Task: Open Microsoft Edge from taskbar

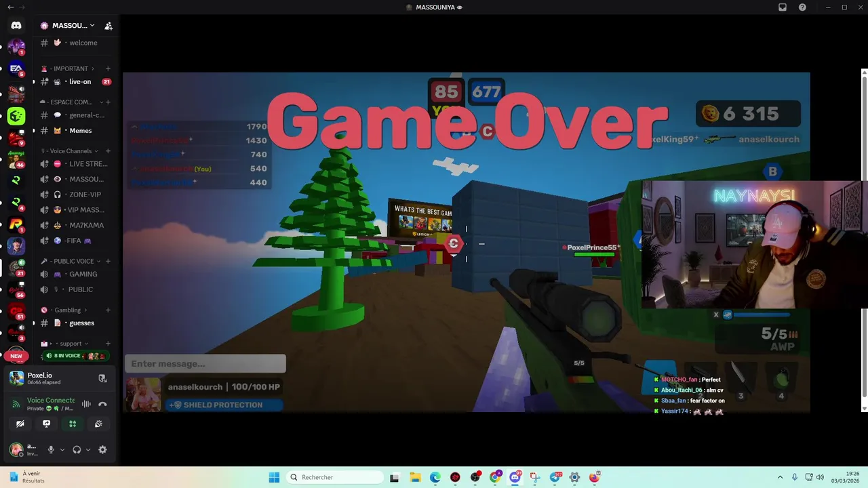Action: tap(435, 477)
